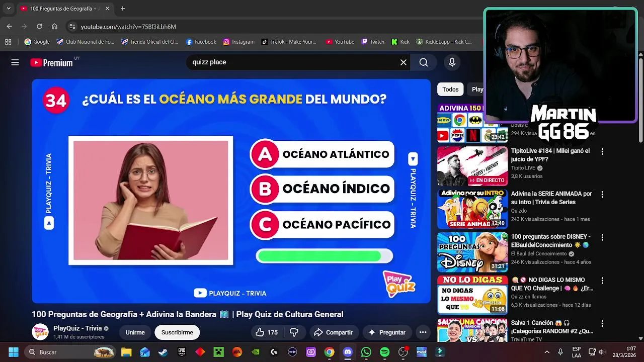Viewport: 644px width, 362px height.
Task: Open the Chrome apps grid in bookmarks bar
Action: [8, 42]
